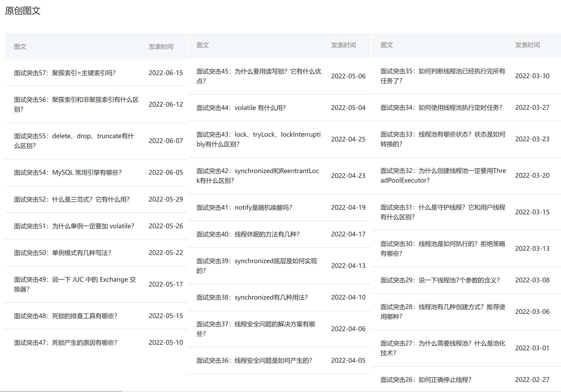Select the date 2022-05-29
The width and height of the screenshot is (561, 392).
click(x=166, y=199)
